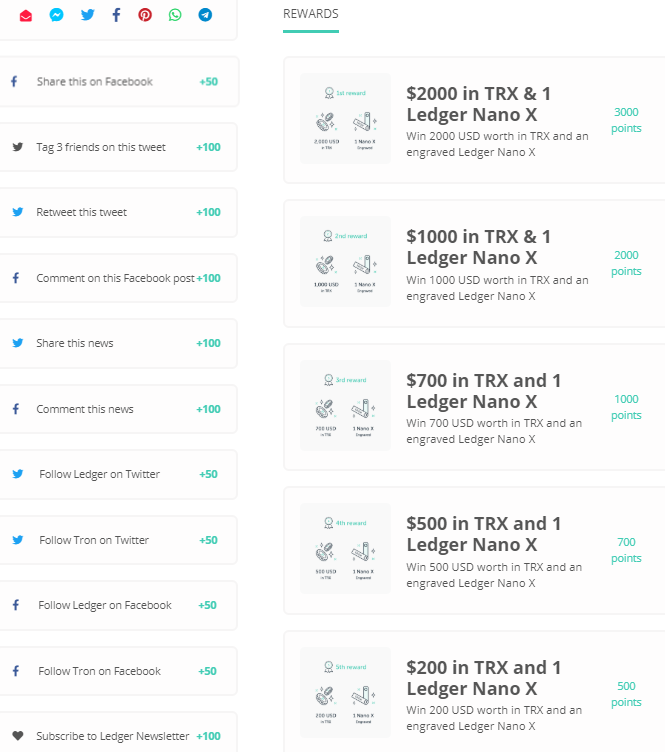Click the Facebook share icon in top row
The image size is (665, 752).
tap(116, 15)
